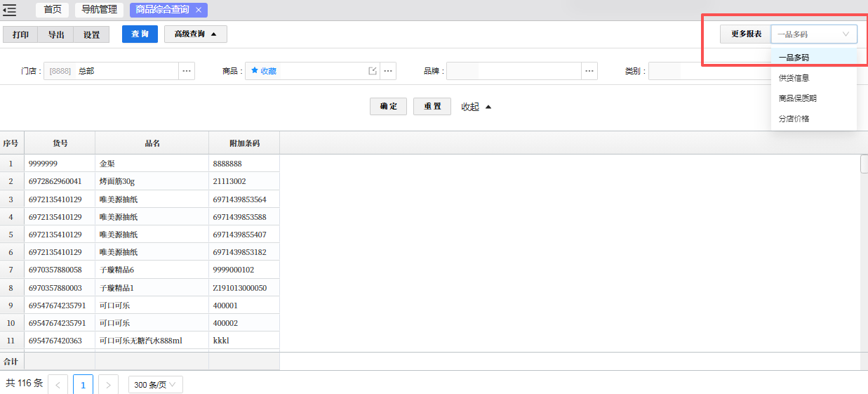
Task: Click barcode cell 9999000102
Action: 244,270
